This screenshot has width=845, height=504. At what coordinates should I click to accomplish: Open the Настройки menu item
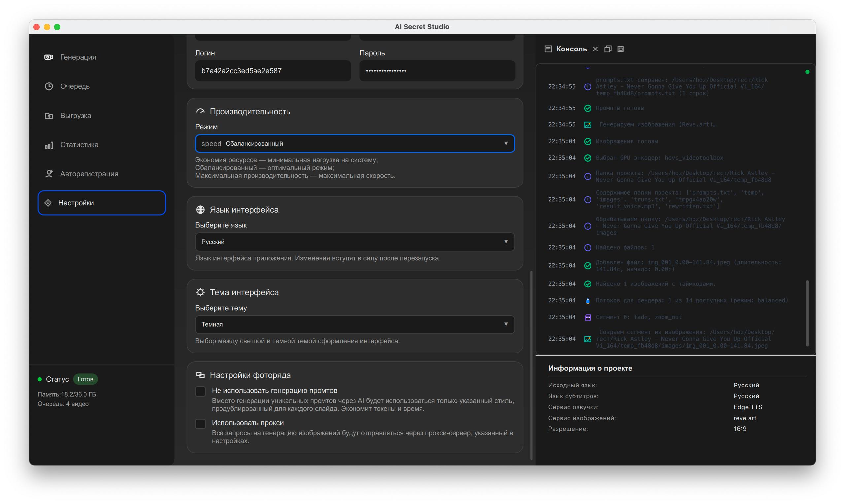click(x=102, y=203)
